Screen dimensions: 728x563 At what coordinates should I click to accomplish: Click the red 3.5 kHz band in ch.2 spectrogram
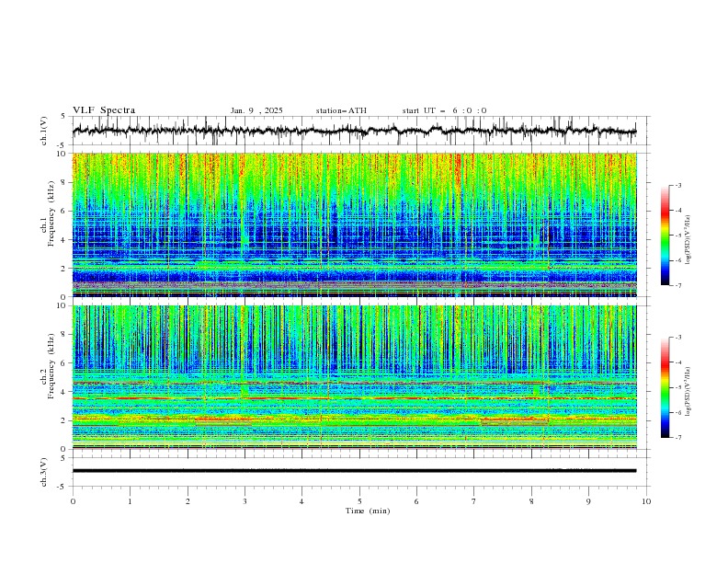pos(355,398)
